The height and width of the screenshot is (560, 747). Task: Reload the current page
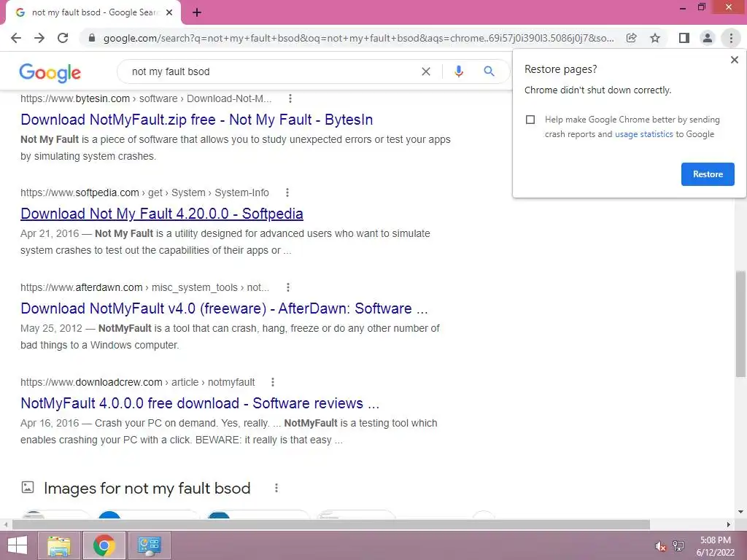click(63, 38)
